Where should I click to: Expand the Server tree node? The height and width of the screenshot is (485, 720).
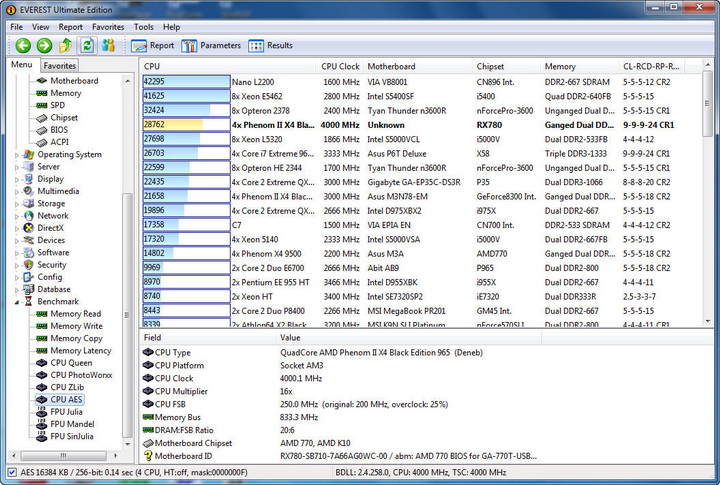coord(17,167)
